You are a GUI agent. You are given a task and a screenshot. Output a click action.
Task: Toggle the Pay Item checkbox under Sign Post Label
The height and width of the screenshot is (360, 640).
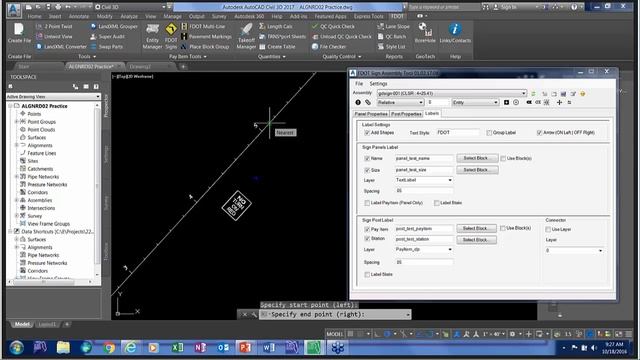[x=367, y=229]
